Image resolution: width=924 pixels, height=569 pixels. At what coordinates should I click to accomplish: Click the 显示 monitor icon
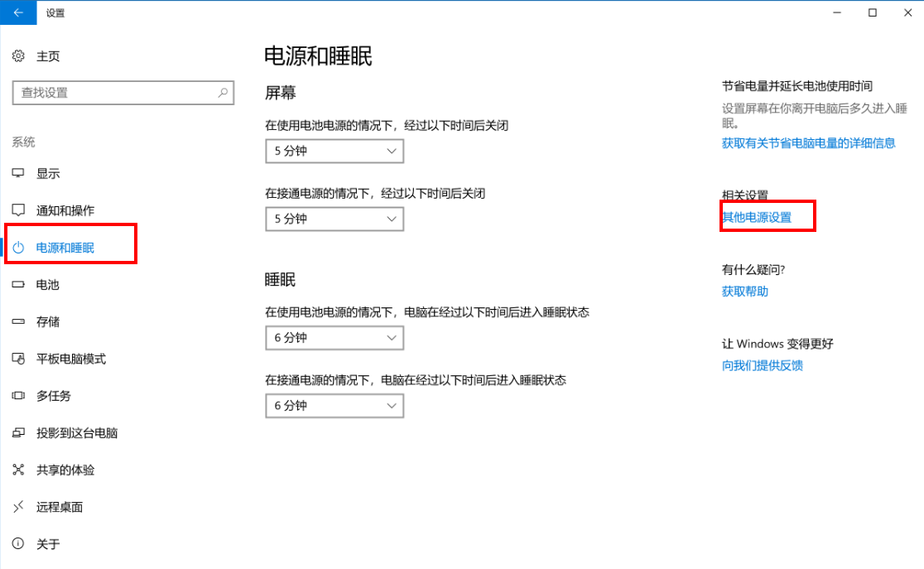[19, 173]
